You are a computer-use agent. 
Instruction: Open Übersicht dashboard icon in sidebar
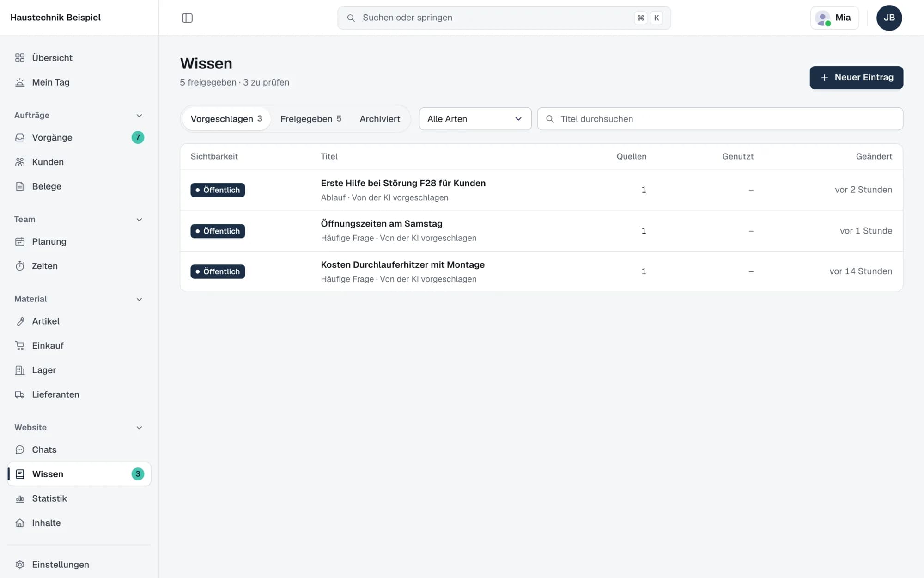click(20, 58)
